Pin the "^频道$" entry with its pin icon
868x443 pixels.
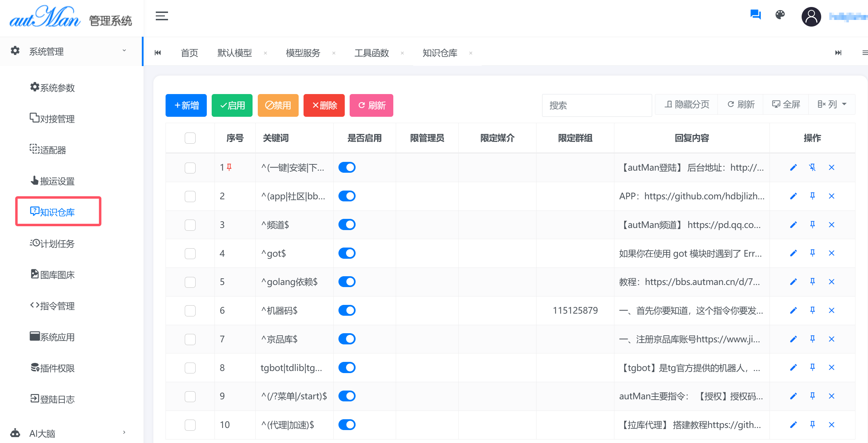click(x=812, y=224)
